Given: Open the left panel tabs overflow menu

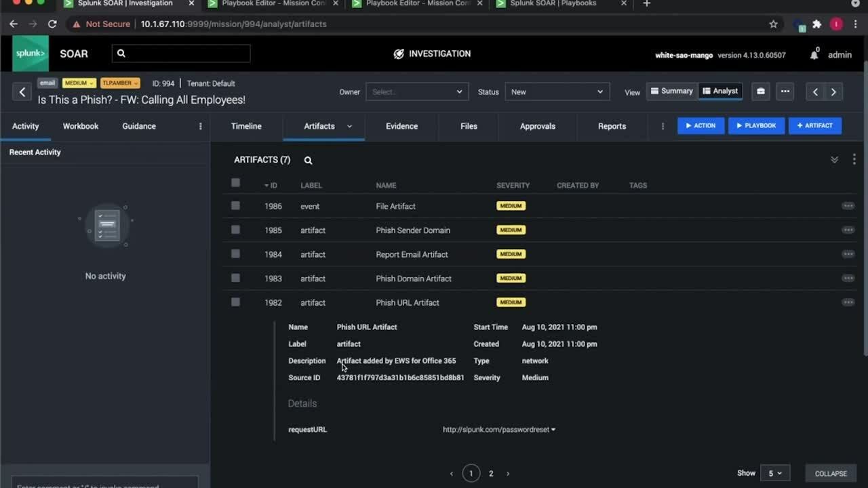Looking at the screenshot, I should tap(200, 126).
